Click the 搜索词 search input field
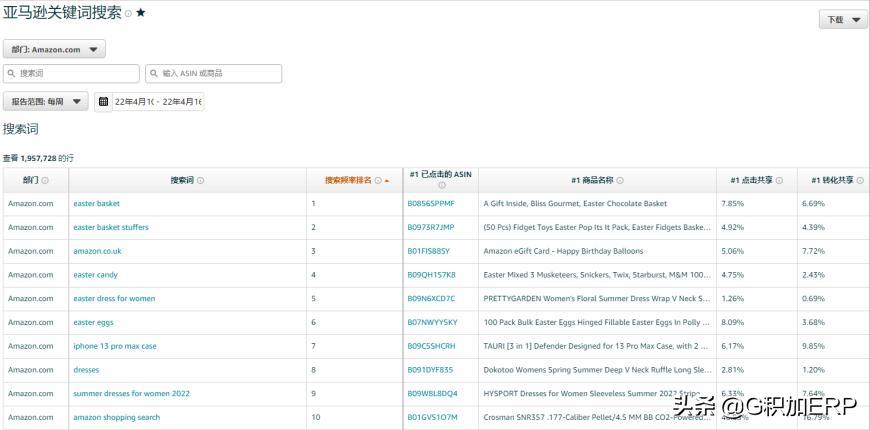This screenshot has width=870, height=430. tap(72, 74)
